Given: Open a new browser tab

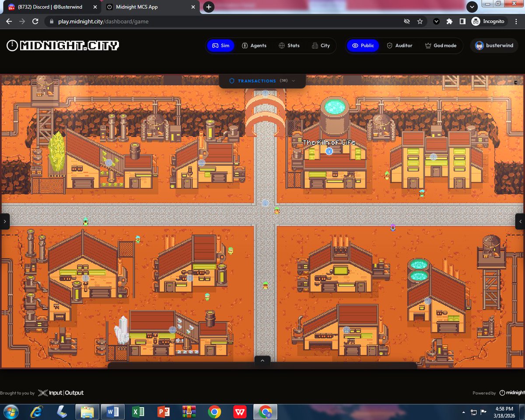Looking at the screenshot, I should (209, 7).
